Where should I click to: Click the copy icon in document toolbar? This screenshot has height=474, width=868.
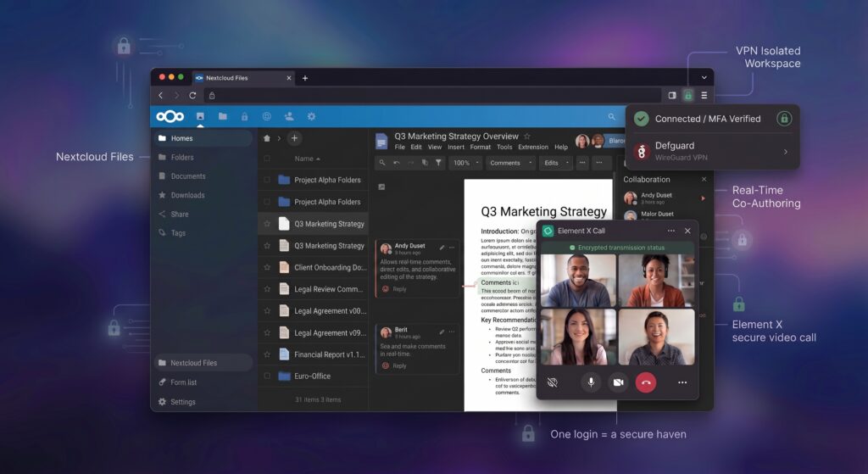425,162
